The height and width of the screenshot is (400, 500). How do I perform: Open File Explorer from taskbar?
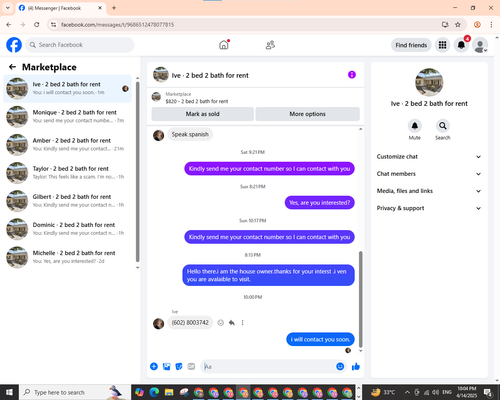coord(169,392)
